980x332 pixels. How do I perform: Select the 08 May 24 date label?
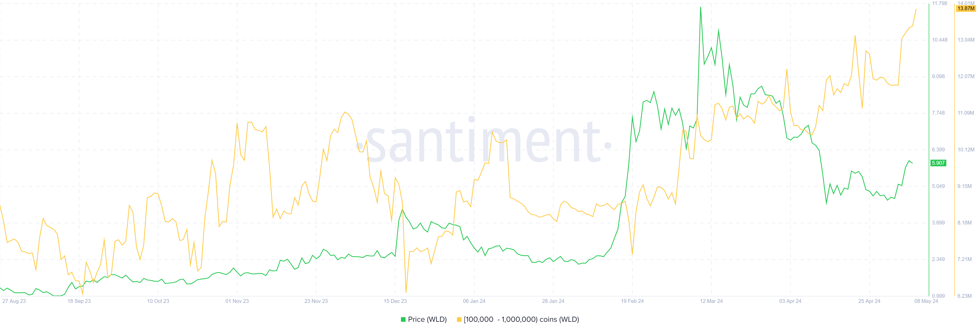[926, 301]
